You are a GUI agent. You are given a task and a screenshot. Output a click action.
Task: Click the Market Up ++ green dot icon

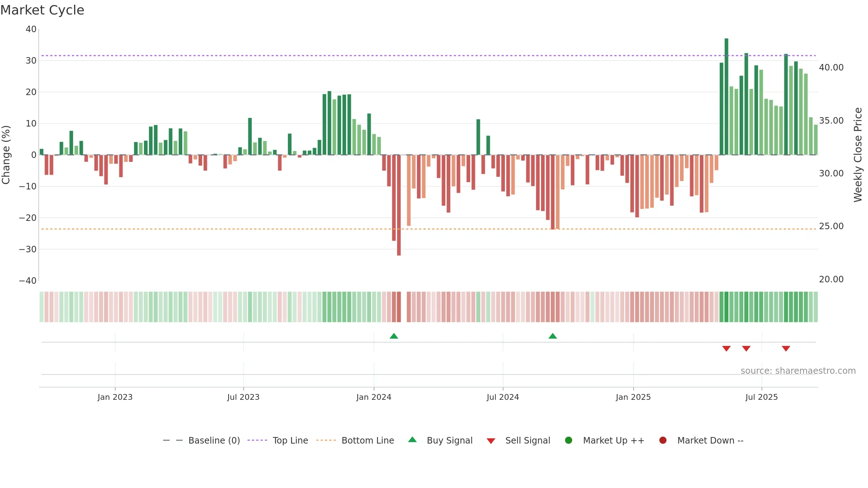coord(569,440)
